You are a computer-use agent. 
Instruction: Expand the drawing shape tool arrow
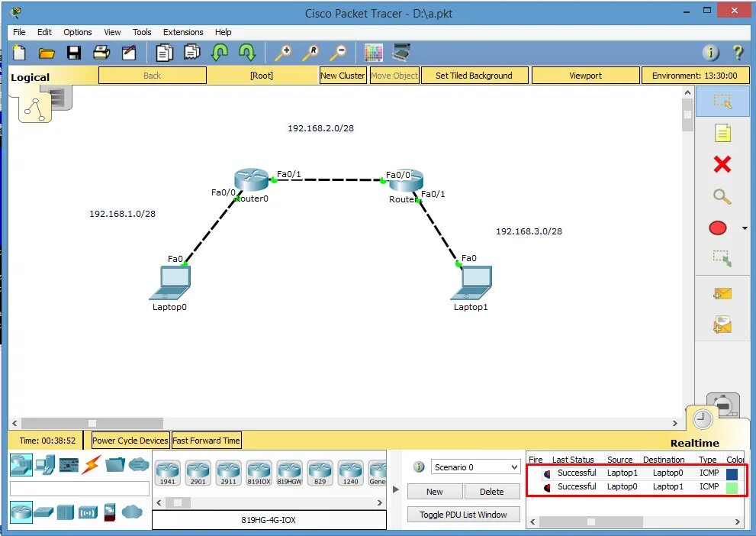(745, 228)
